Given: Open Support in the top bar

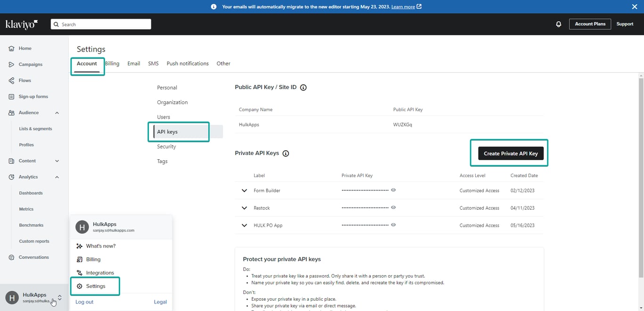Looking at the screenshot, I should (x=625, y=24).
